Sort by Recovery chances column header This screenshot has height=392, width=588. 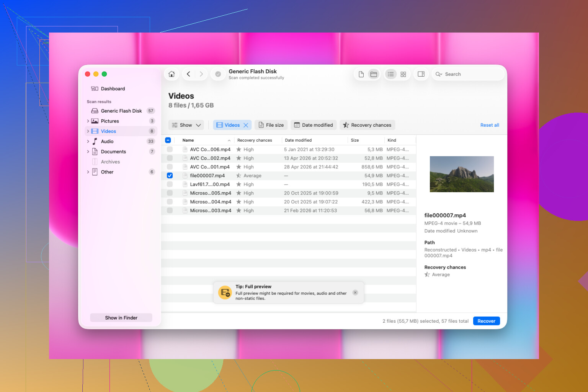tap(255, 140)
